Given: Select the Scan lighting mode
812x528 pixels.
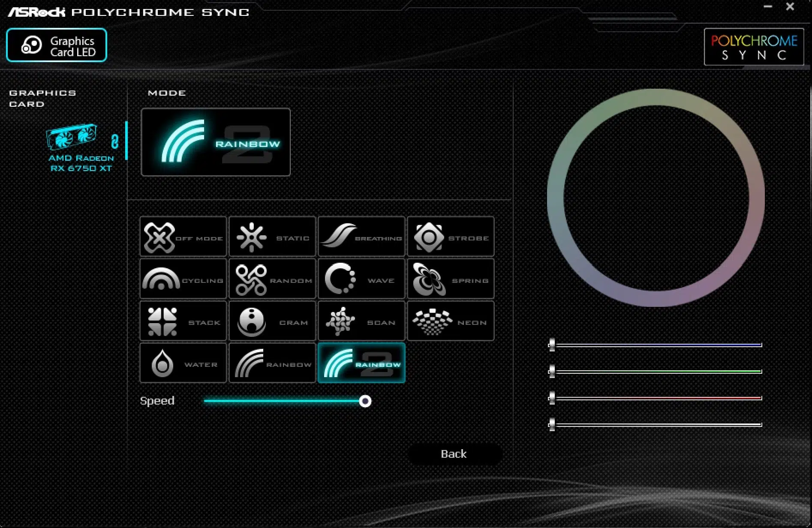Looking at the screenshot, I should click(x=361, y=321).
